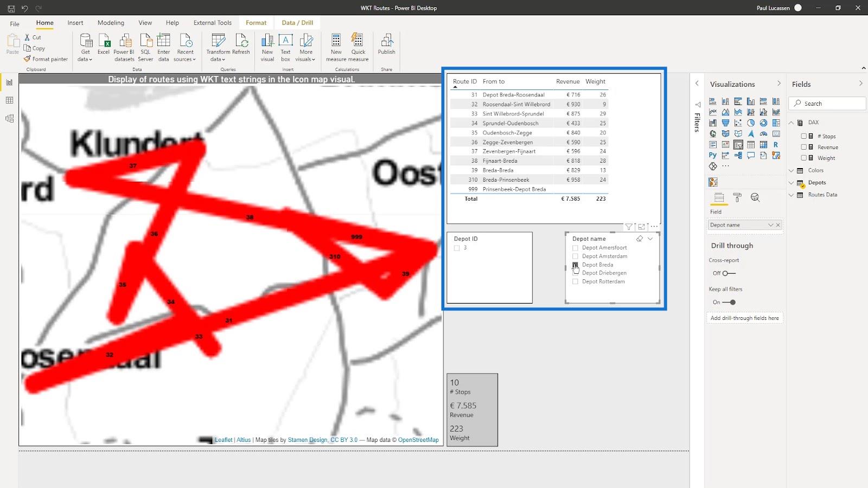Choose the slicer visual icon
This screenshot has width=868, height=488.
[738, 144]
